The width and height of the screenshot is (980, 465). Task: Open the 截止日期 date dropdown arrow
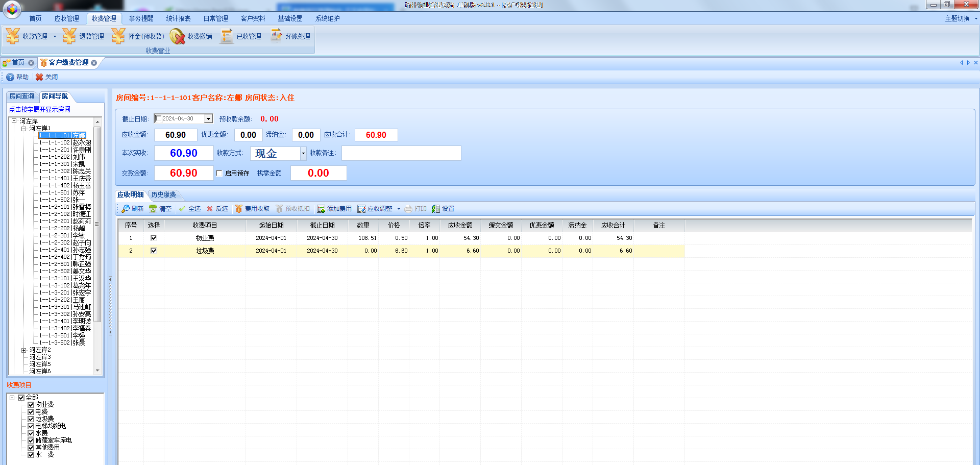pyautogui.click(x=208, y=119)
